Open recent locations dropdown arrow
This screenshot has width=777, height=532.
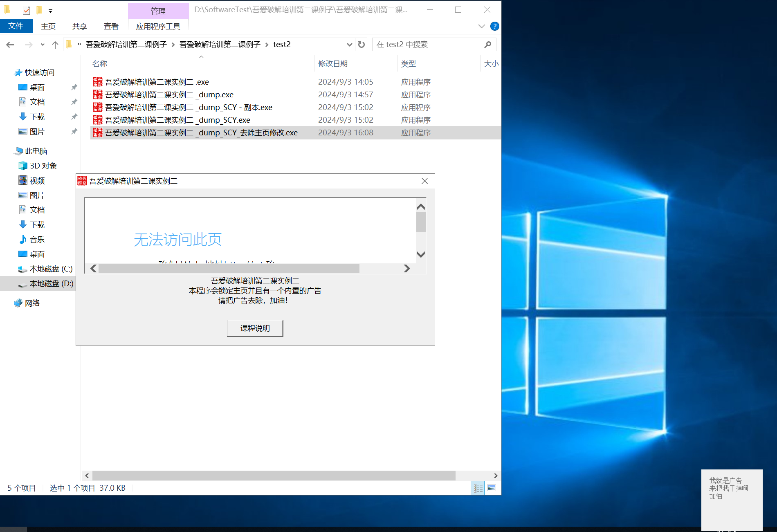point(43,45)
